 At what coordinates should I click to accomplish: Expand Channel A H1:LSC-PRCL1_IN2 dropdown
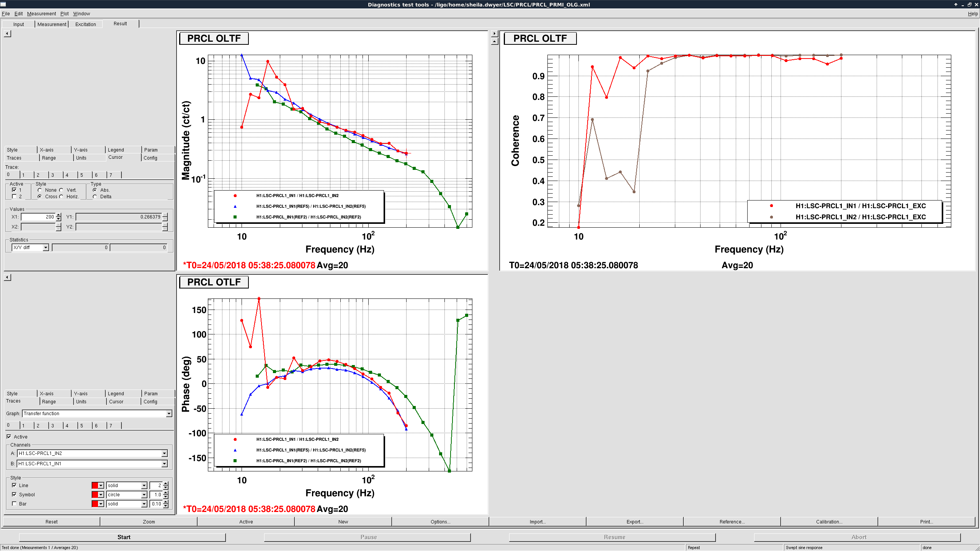164,453
